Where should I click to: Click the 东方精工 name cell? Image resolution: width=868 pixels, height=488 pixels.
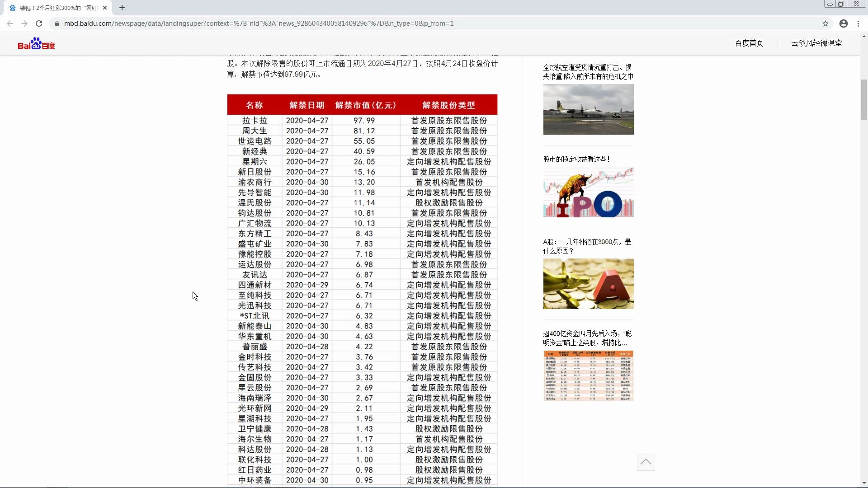pyautogui.click(x=255, y=234)
